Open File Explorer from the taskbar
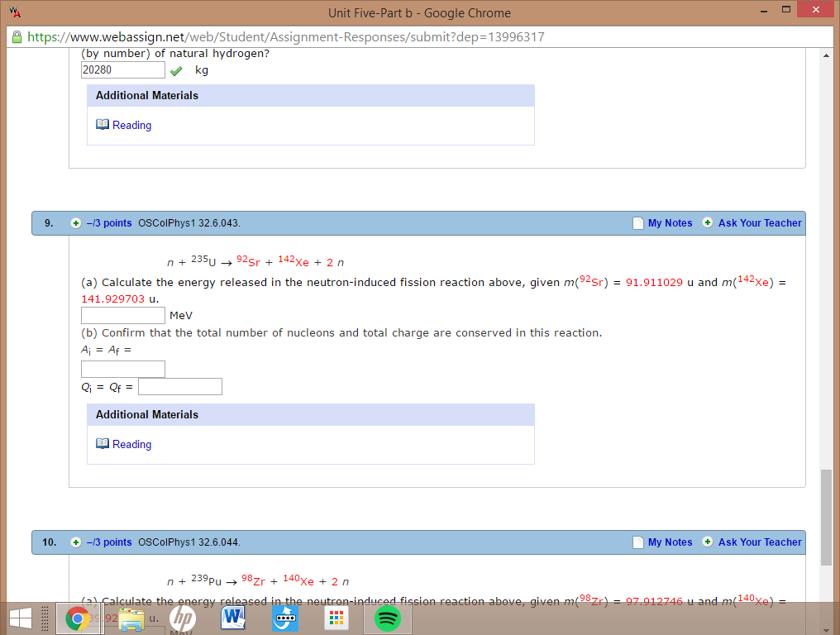840x635 pixels. tap(131, 618)
